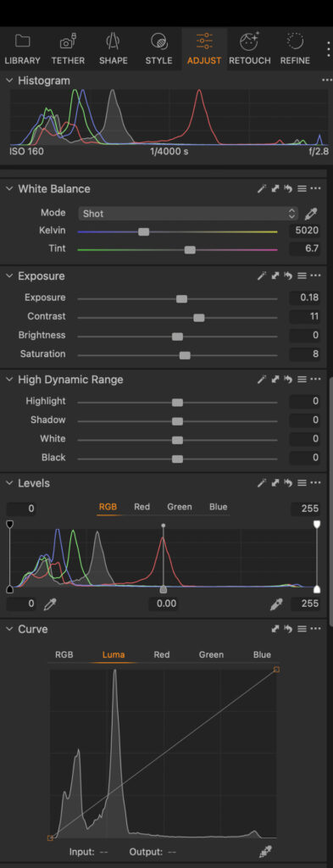Reset the Curve tool
The image size is (333, 868).
coord(288,629)
